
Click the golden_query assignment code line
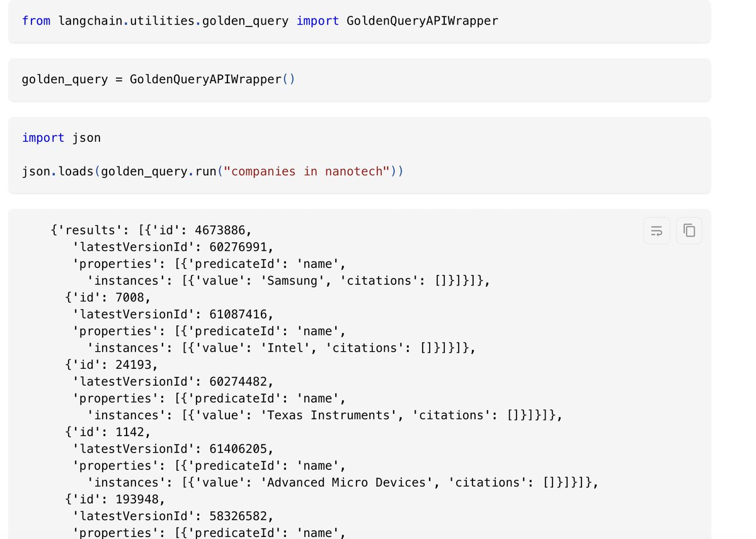158,79
